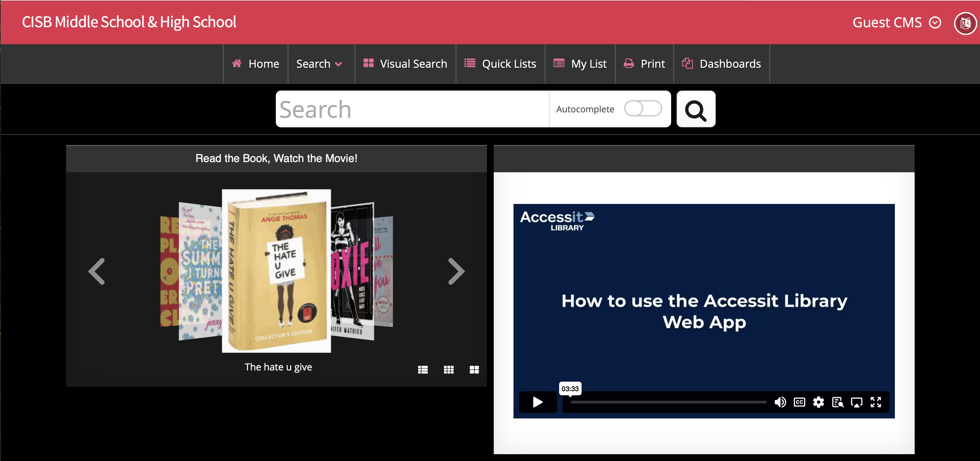980x461 pixels.
Task: Click the AirPlay icon on video
Action: 856,402
